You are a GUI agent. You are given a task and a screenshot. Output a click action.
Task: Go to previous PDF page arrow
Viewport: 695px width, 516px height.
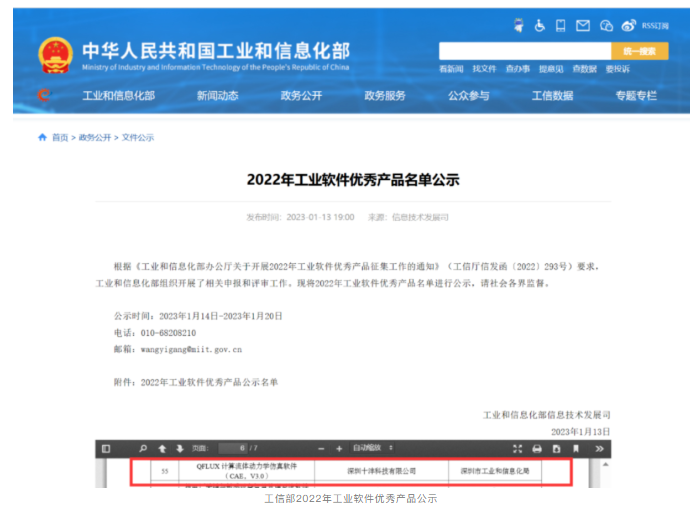[162, 448]
